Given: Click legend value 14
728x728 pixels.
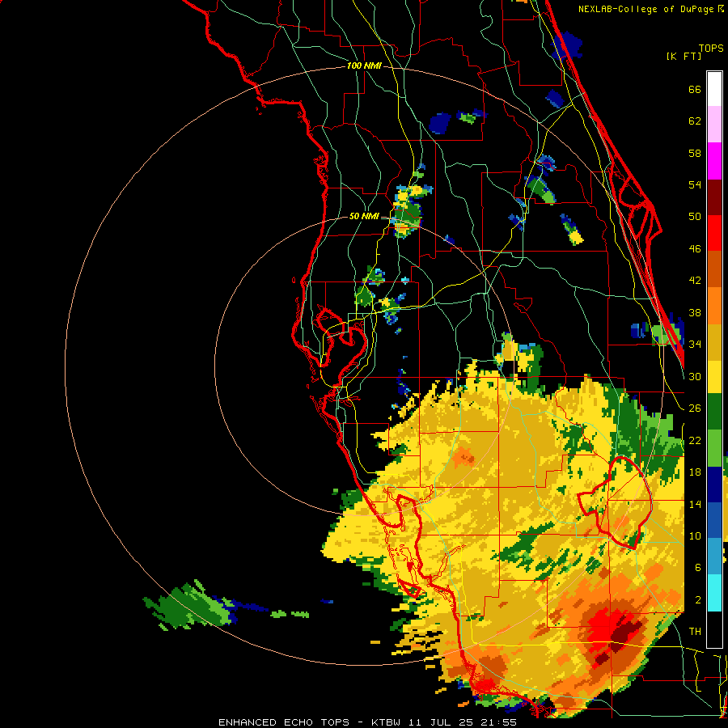Looking at the screenshot, I should [695, 504].
